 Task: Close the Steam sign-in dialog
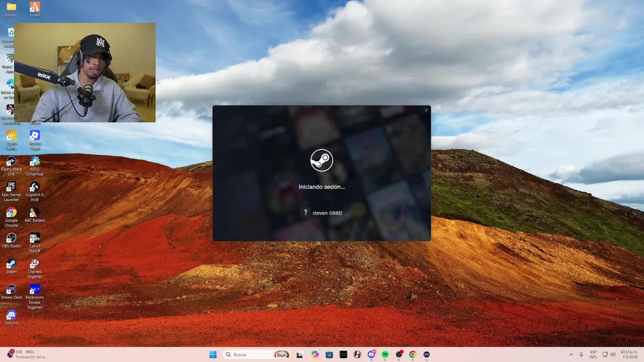[426, 110]
